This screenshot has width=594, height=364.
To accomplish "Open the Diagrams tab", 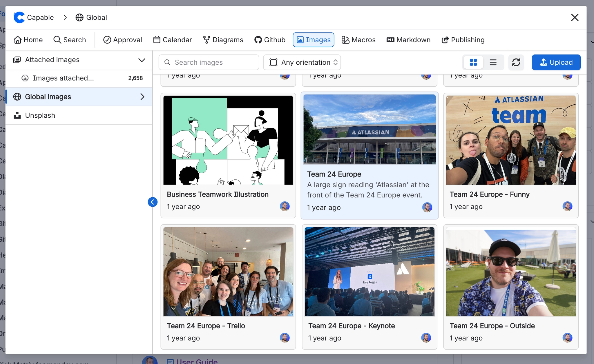I will tap(223, 40).
